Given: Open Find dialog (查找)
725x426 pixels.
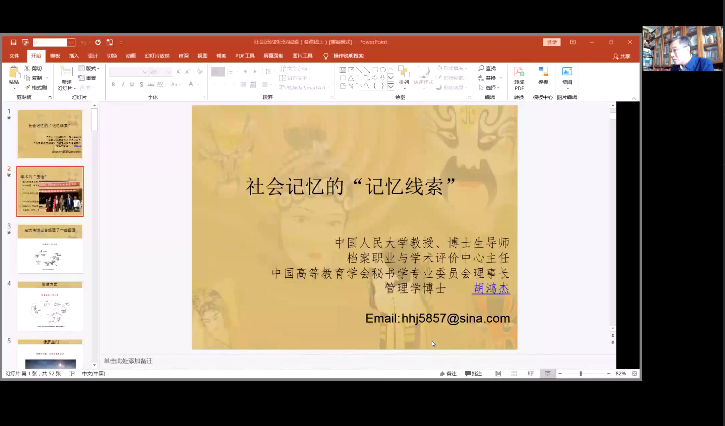Looking at the screenshot, I should (x=487, y=68).
